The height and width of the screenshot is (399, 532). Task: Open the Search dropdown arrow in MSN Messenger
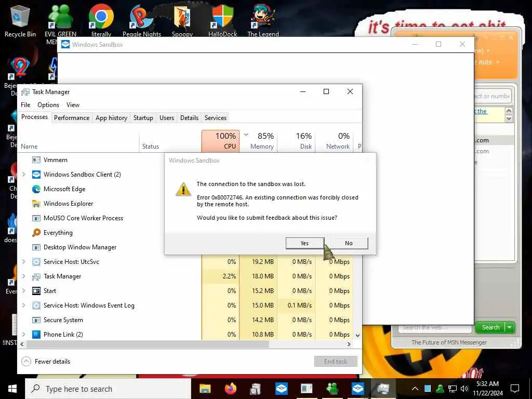click(x=509, y=327)
